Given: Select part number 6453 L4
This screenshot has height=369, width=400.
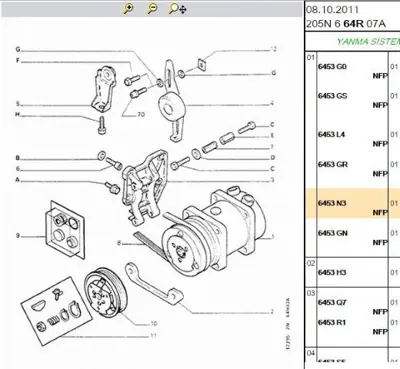Looking at the screenshot, I should click(331, 135).
